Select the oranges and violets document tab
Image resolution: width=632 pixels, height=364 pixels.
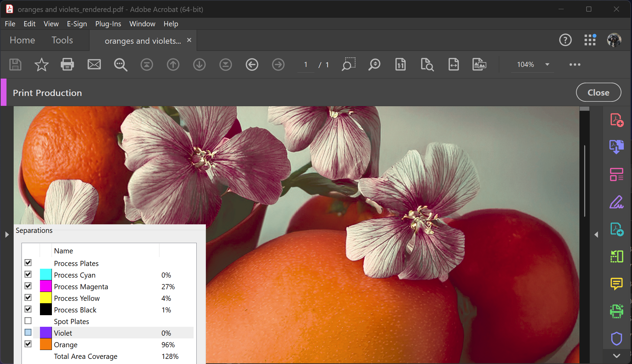point(143,41)
